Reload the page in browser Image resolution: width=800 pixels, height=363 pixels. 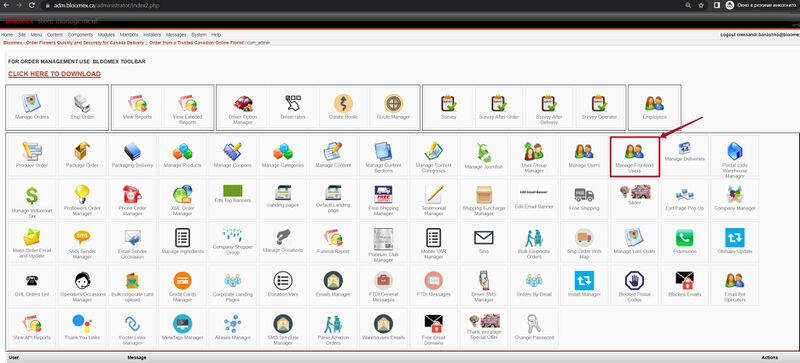[32, 5]
